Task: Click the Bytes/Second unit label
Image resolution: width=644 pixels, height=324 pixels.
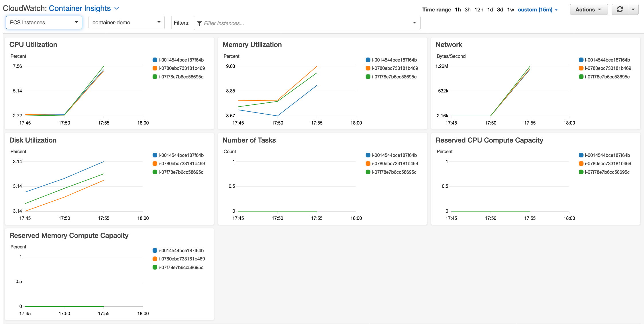Action: click(x=451, y=56)
